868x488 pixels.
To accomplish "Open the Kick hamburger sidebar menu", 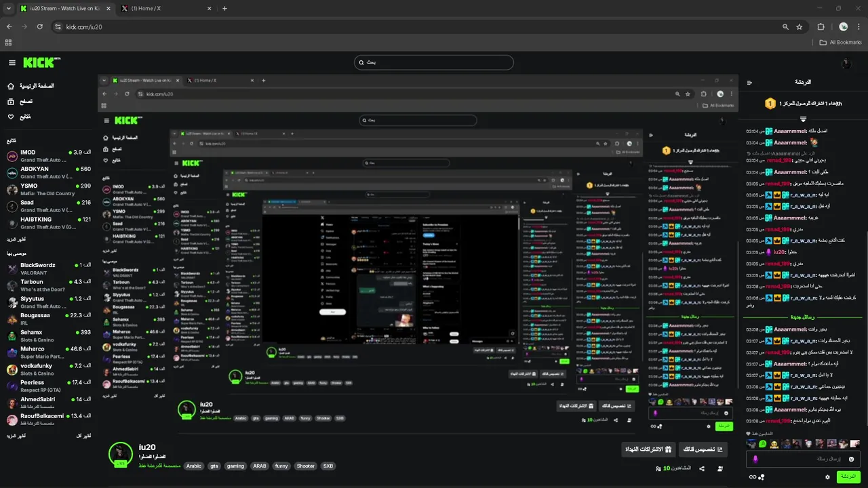I will click(x=12, y=62).
